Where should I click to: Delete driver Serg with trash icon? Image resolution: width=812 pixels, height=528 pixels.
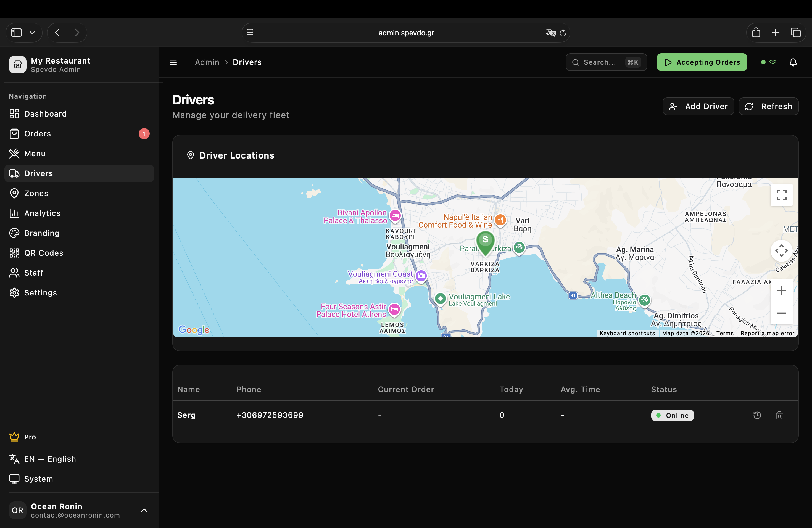(779, 415)
